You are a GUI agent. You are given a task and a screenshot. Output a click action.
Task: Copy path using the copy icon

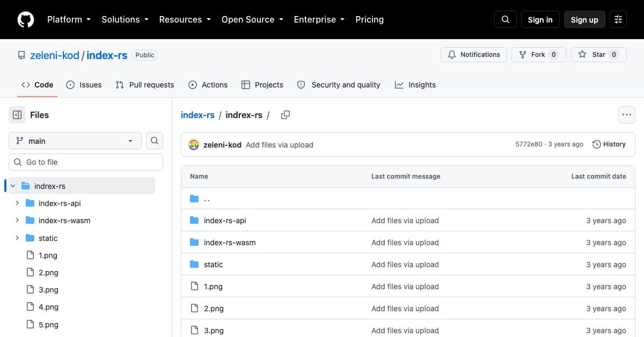(x=286, y=115)
